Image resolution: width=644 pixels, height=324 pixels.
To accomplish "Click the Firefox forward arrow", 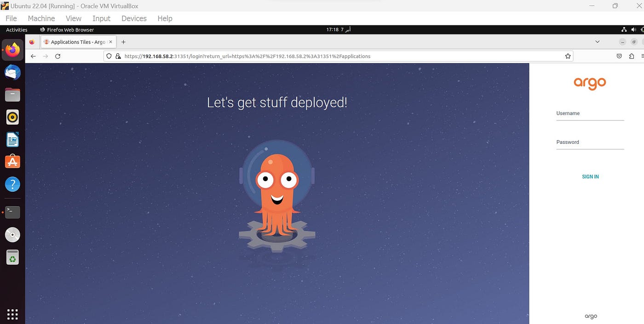I will point(45,56).
